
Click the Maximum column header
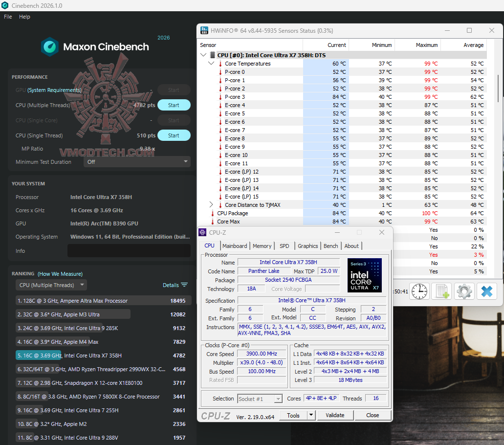coord(417,45)
